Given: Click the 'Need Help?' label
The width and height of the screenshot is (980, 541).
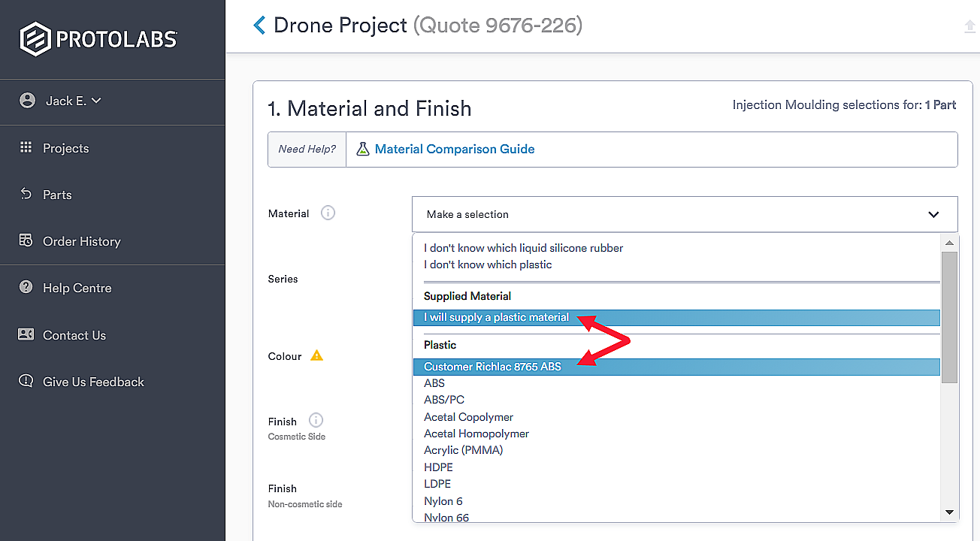Looking at the screenshot, I should 307,149.
